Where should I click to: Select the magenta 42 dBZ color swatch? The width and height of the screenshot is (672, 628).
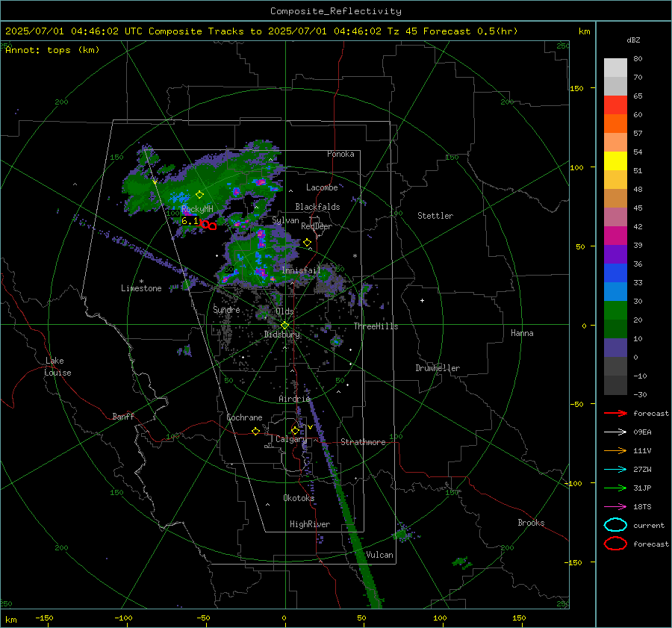(x=615, y=235)
